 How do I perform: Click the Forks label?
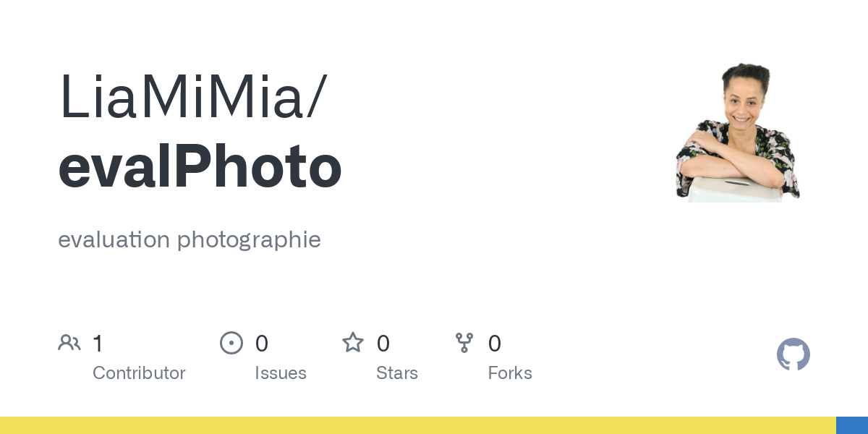tap(510, 373)
